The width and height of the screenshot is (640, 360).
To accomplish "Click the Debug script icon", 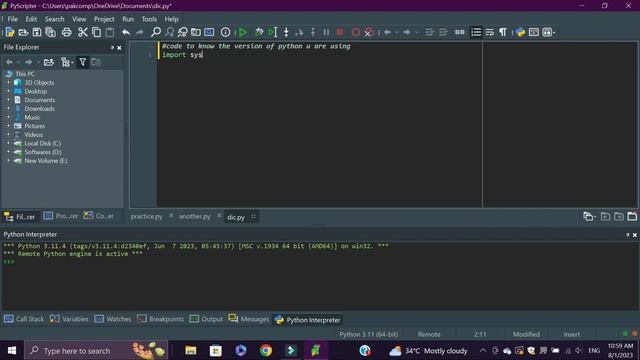I will pyautogui.click(x=259, y=32).
